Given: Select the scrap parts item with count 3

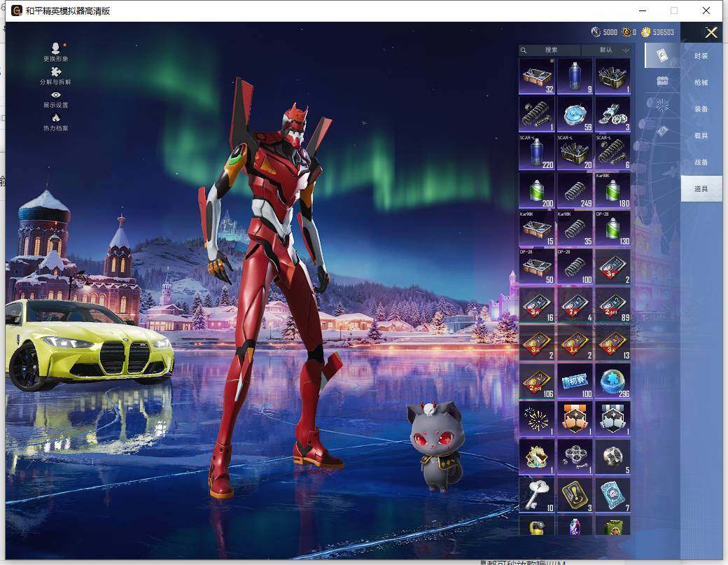Looking at the screenshot, I should coord(613,114).
